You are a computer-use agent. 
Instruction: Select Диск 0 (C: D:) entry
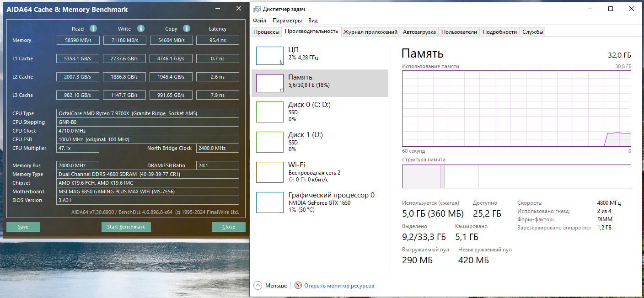320,112
